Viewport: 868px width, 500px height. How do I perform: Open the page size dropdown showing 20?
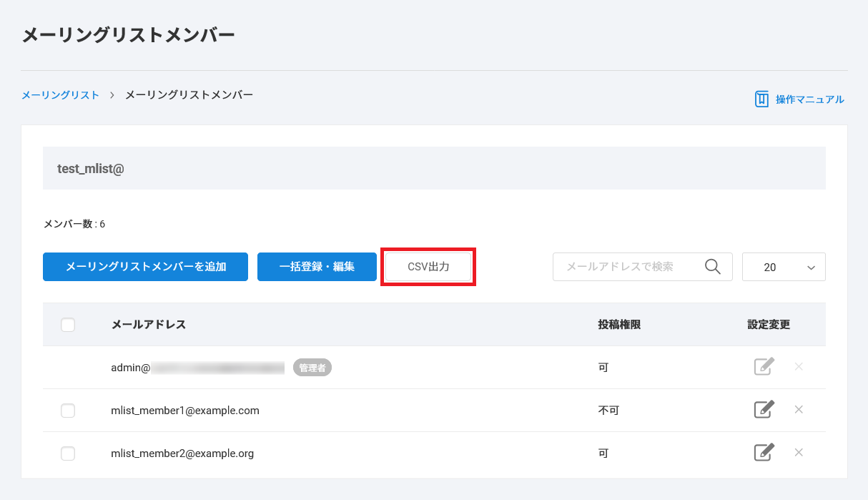(x=784, y=267)
